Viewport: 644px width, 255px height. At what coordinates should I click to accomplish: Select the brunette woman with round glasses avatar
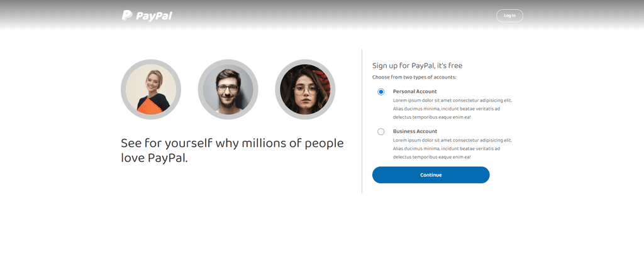305,89
